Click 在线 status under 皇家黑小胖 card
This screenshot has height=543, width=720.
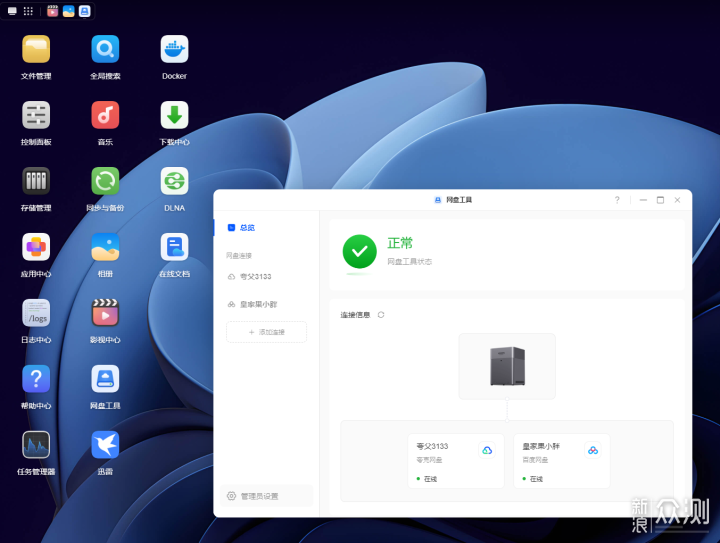[x=536, y=479]
